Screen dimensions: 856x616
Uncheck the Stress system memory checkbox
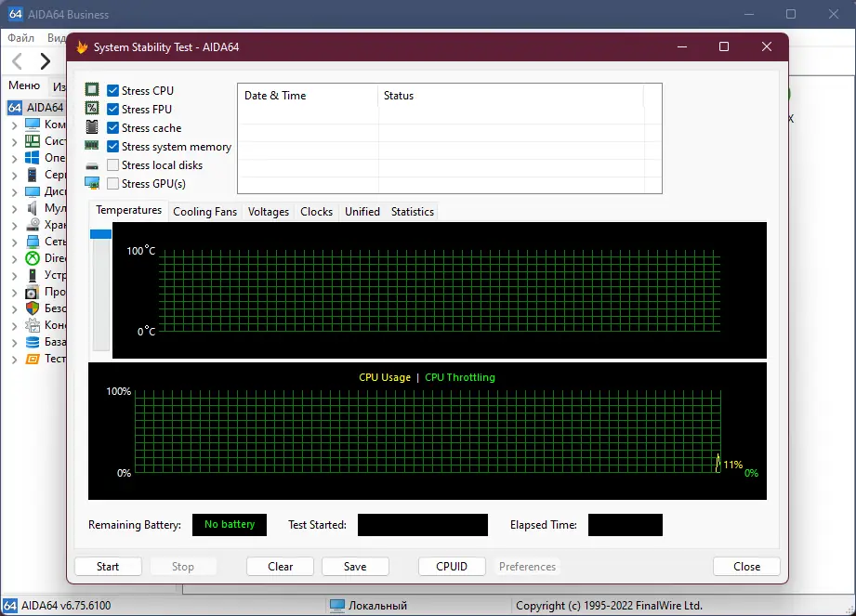click(x=113, y=146)
